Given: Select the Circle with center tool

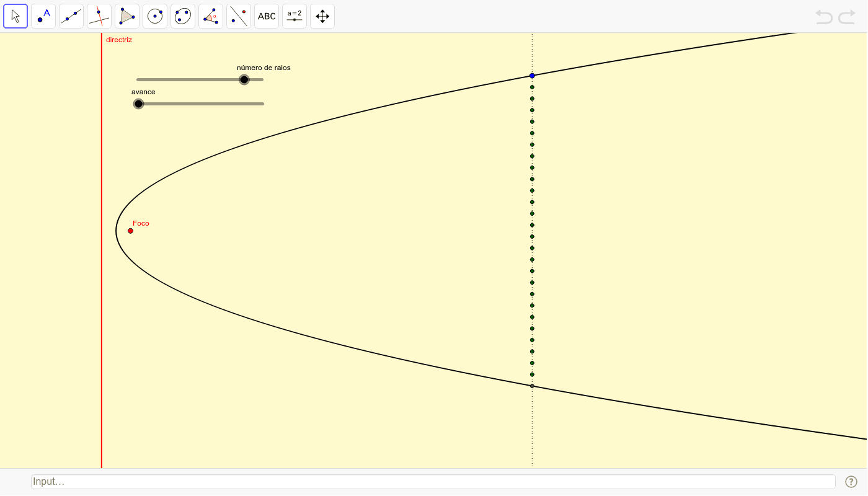Looking at the screenshot, I should 155,16.
